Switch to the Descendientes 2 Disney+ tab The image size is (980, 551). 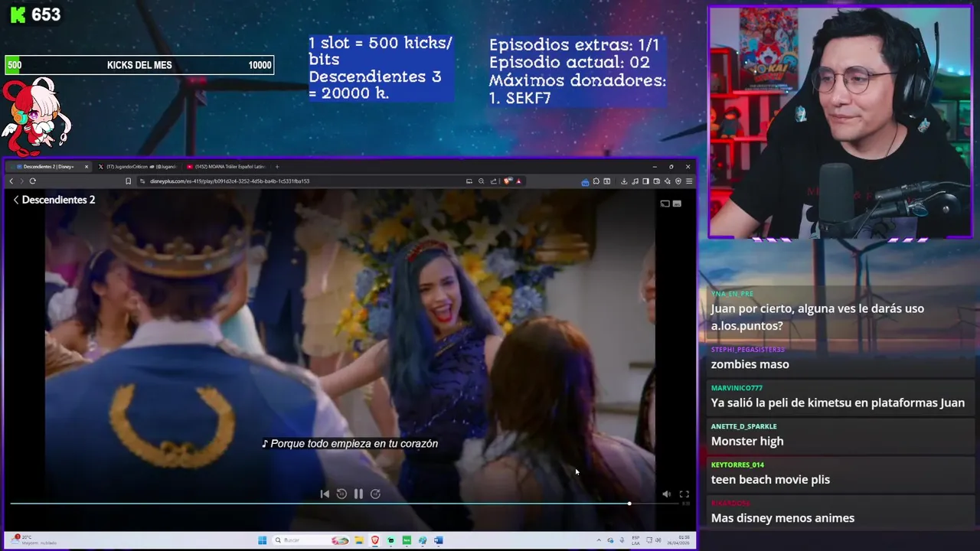coord(47,167)
